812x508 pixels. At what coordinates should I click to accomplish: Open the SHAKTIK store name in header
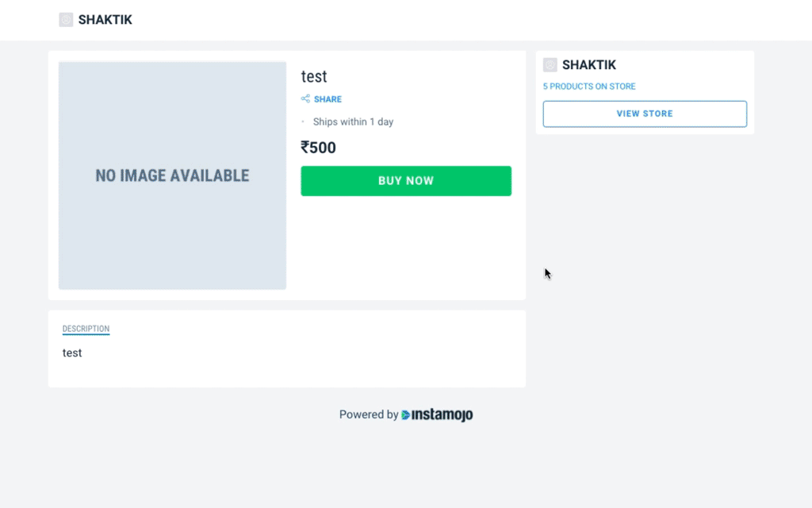tap(105, 20)
